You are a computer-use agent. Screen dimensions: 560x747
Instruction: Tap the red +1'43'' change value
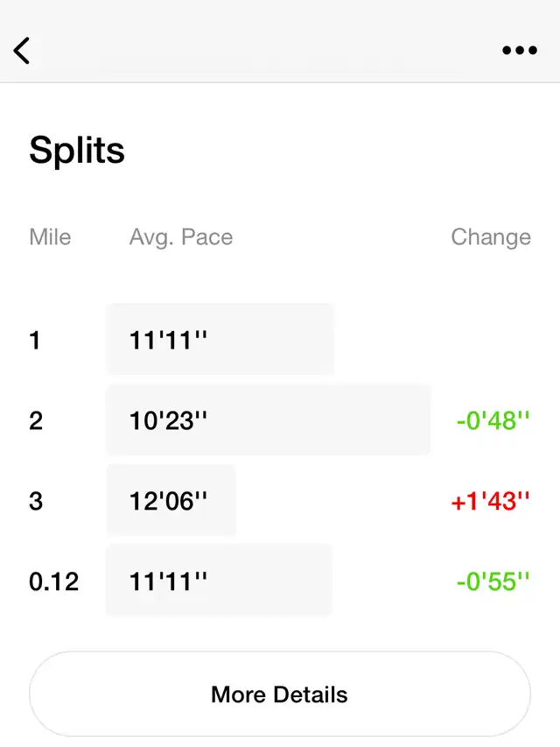click(491, 501)
